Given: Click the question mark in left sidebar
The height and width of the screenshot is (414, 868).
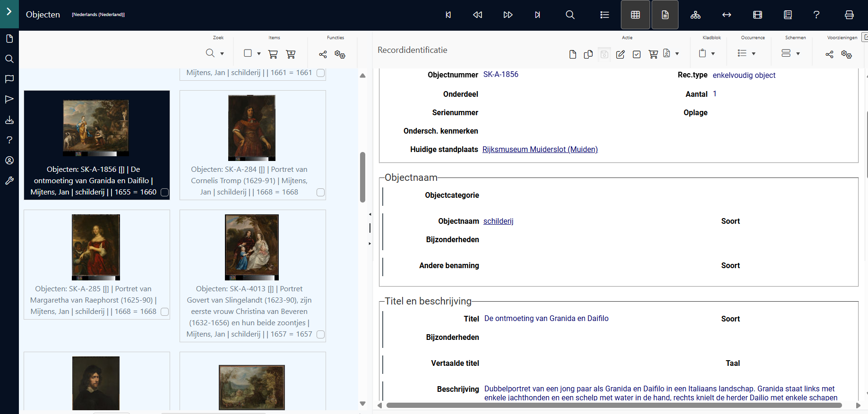Looking at the screenshot, I should 9,140.
